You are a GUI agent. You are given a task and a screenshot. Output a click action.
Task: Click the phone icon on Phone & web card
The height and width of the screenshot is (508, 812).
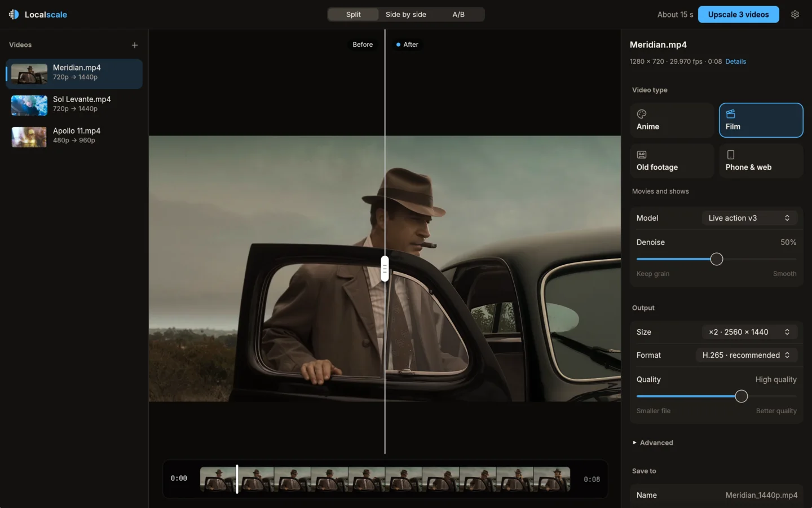731,155
